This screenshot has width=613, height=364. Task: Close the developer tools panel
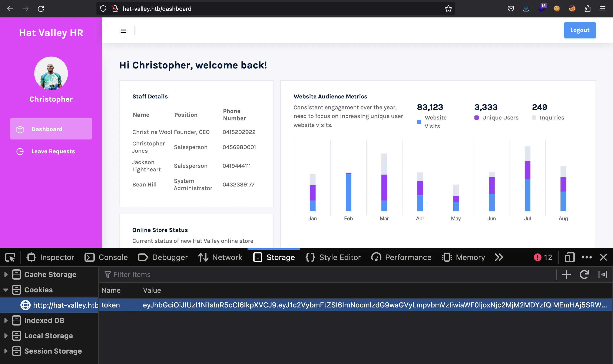click(x=603, y=257)
